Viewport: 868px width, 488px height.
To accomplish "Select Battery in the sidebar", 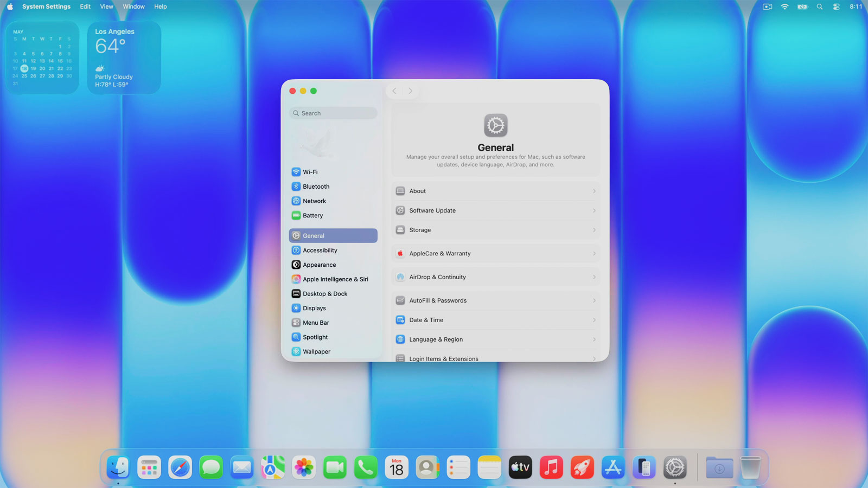I will point(333,215).
